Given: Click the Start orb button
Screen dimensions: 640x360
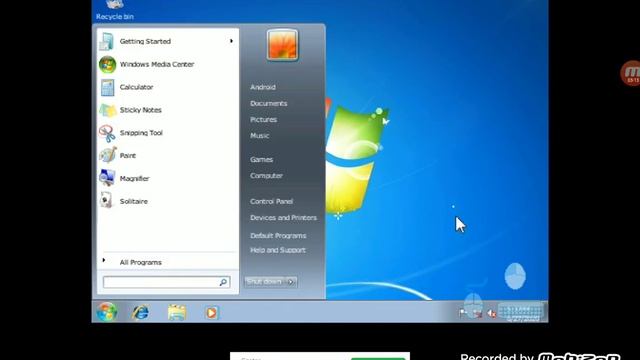Looking at the screenshot, I should 107,312.
